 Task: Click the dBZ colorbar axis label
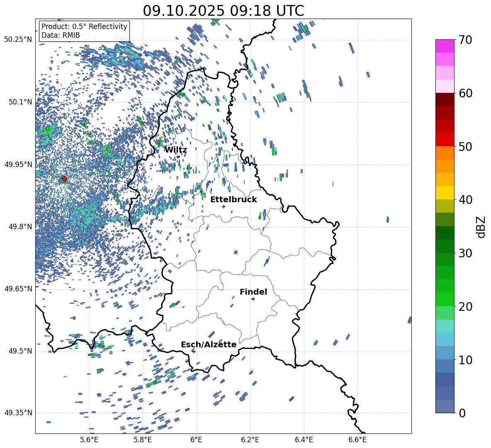[481, 227]
